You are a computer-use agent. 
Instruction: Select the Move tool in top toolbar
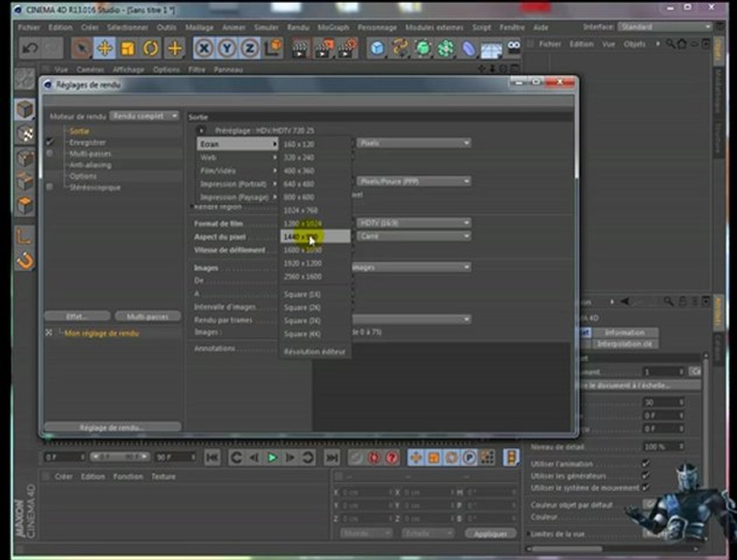pyautogui.click(x=104, y=48)
